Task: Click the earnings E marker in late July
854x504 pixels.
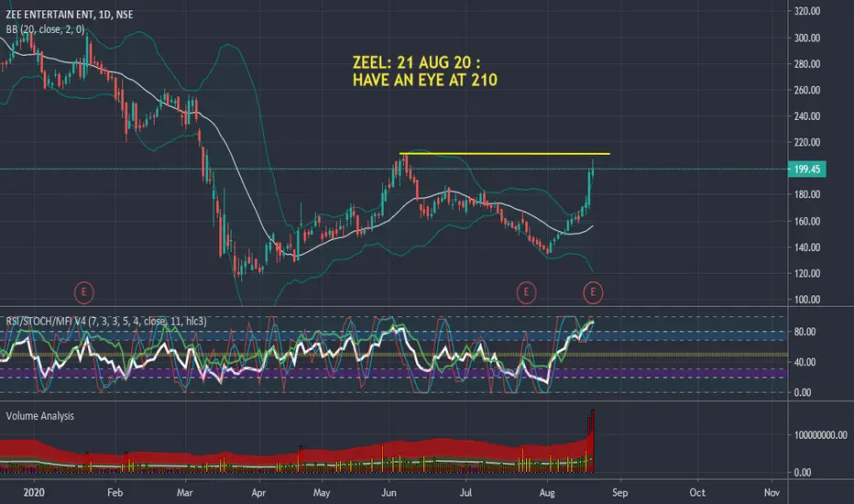Action: click(526, 292)
